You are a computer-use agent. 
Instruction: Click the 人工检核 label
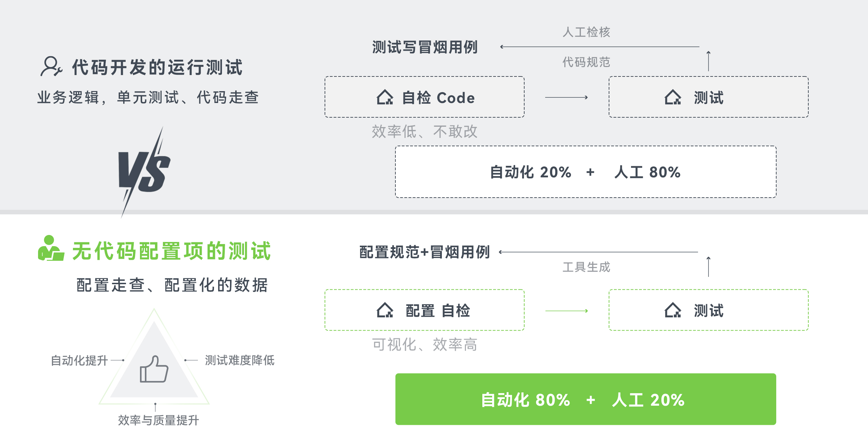click(x=586, y=32)
